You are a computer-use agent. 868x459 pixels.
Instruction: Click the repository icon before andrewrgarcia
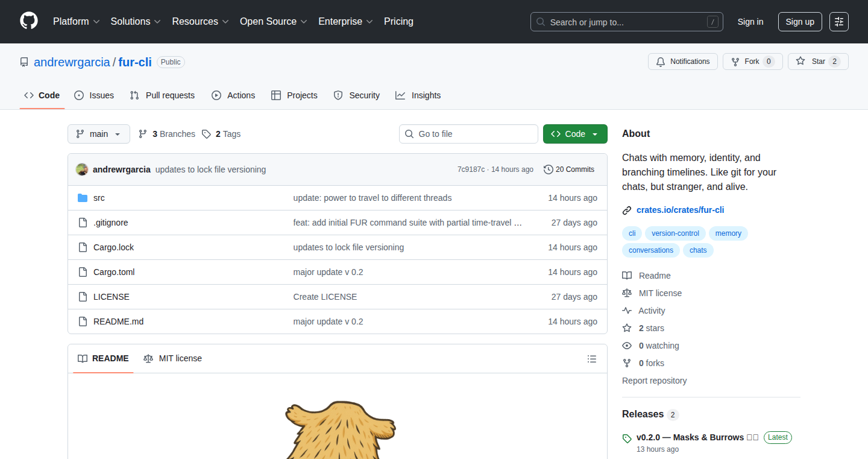24,62
